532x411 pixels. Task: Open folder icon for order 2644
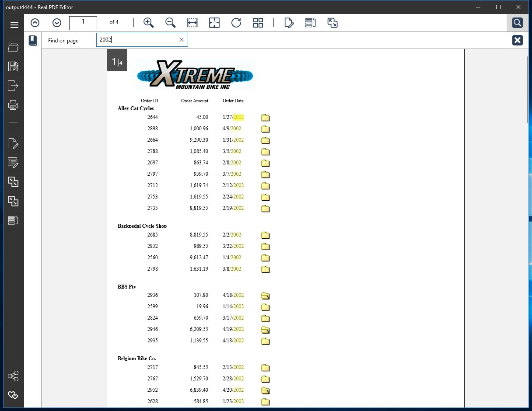point(265,118)
